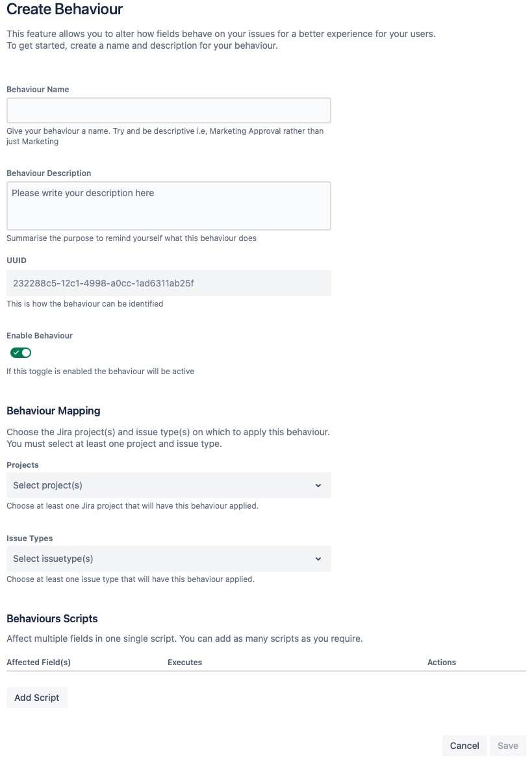Select the read-only UUID field
Screen dimensions: 532x760
click(x=169, y=283)
